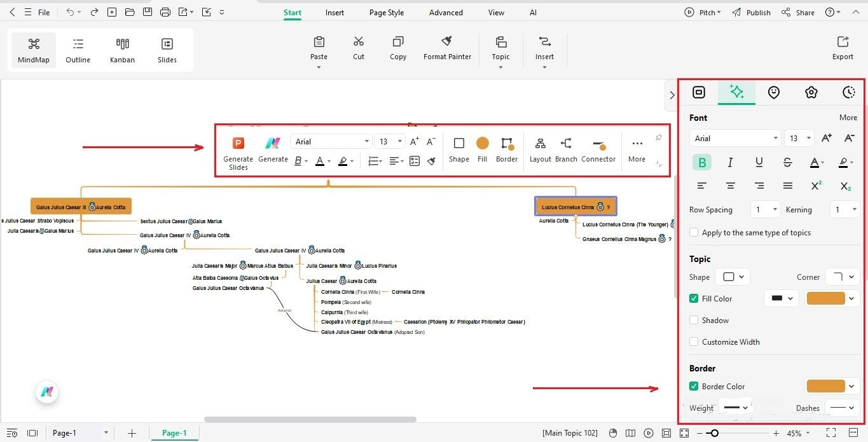Click the superscript X² icon
This screenshot has width=868, height=442.
816,186
